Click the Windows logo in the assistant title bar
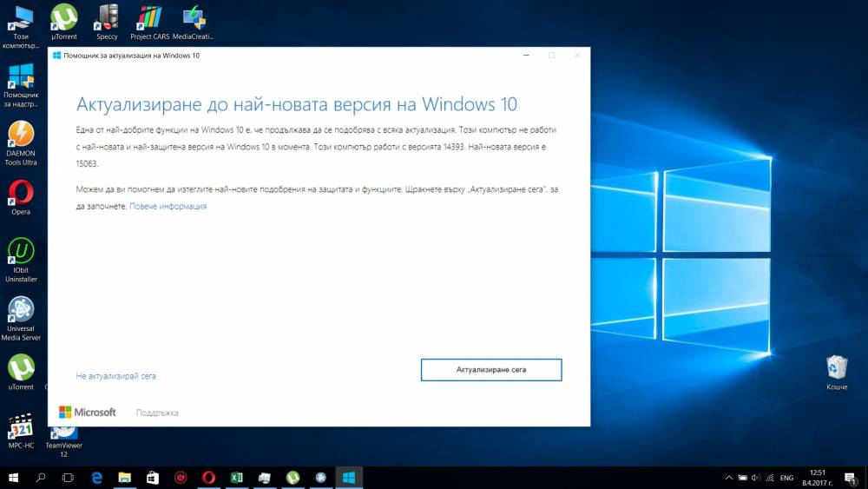 [56, 56]
